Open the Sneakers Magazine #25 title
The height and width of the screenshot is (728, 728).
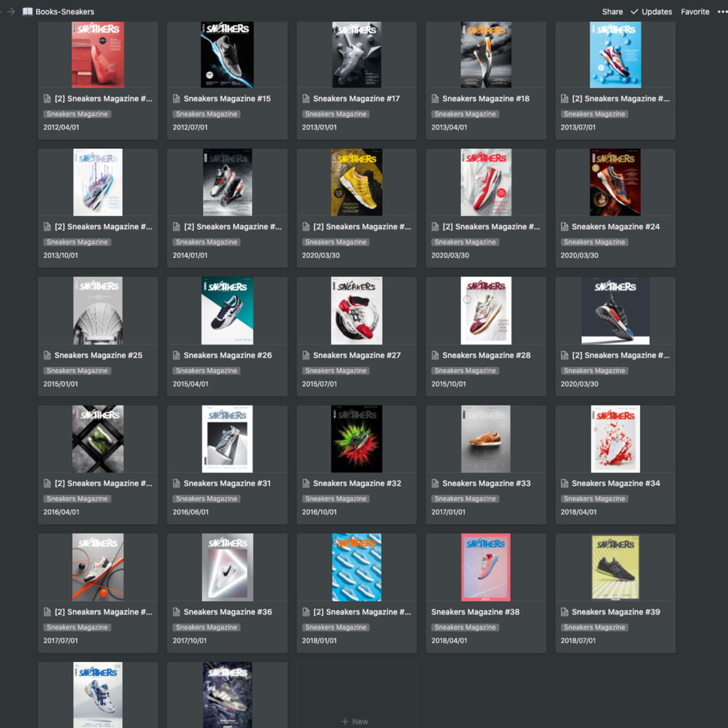[x=99, y=356]
